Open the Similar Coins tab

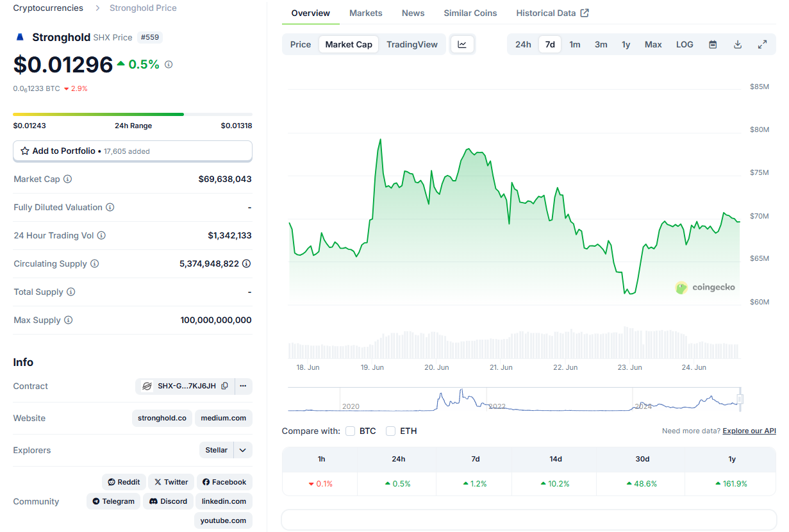tap(470, 13)
